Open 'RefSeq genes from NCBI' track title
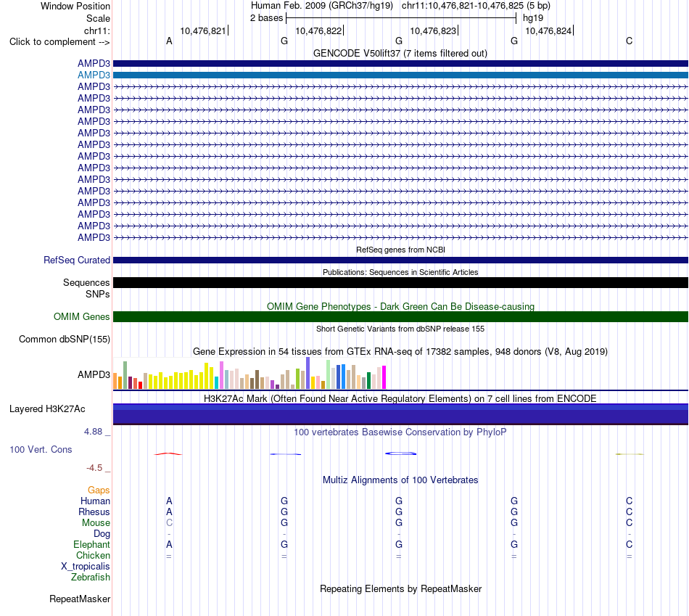This screenshot has height=616, width=689. (400, 250)
